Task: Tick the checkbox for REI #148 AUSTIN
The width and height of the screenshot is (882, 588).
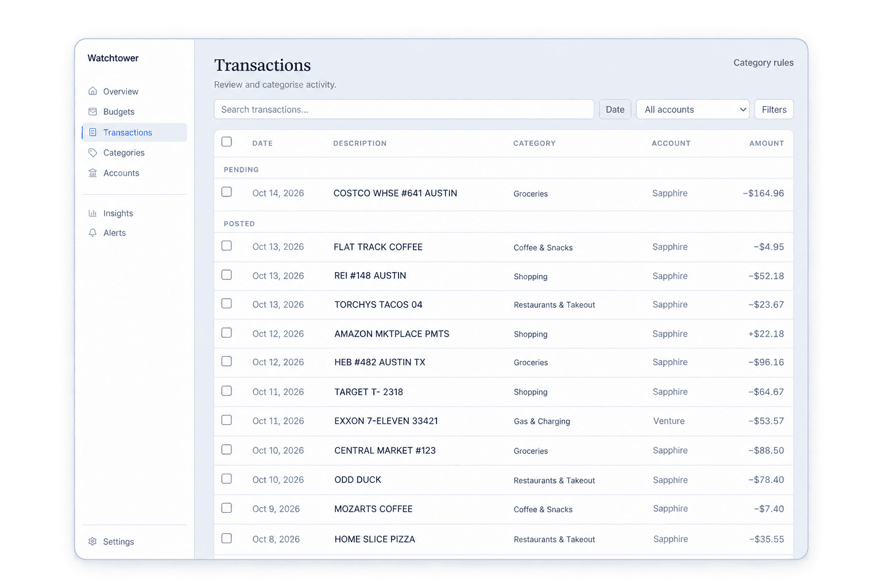Action: point(227,275)
